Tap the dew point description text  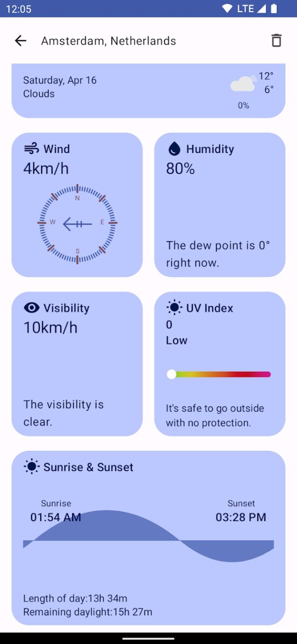click(x=218, y=254)
